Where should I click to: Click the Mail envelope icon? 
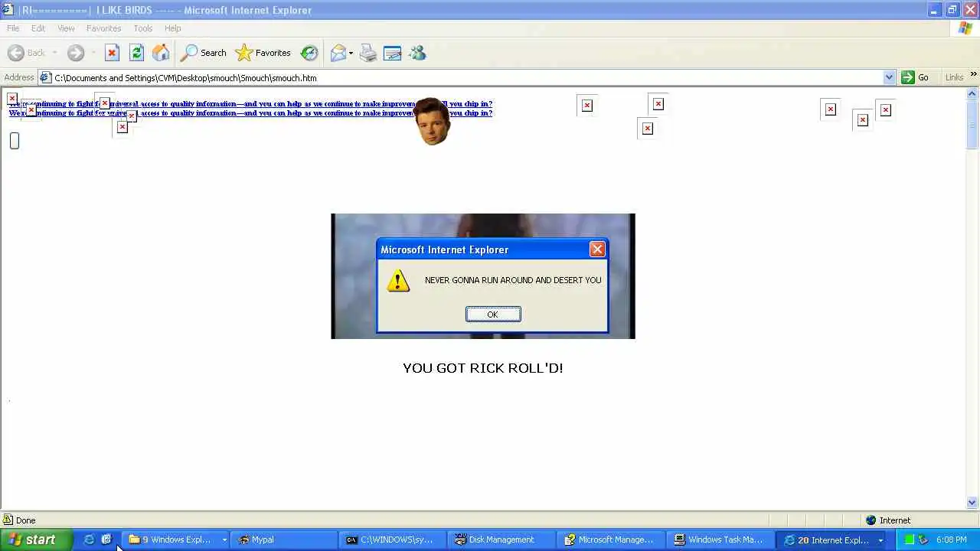pos(338,53)
